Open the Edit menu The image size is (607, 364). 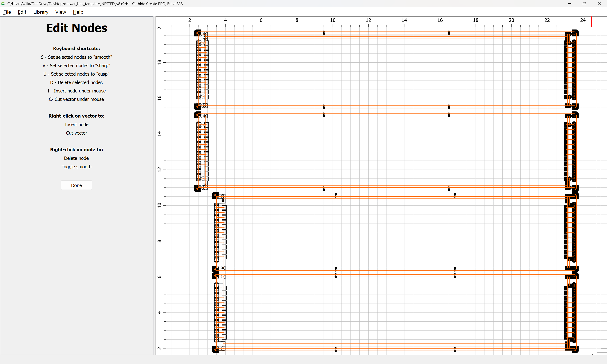pos(22,12)
